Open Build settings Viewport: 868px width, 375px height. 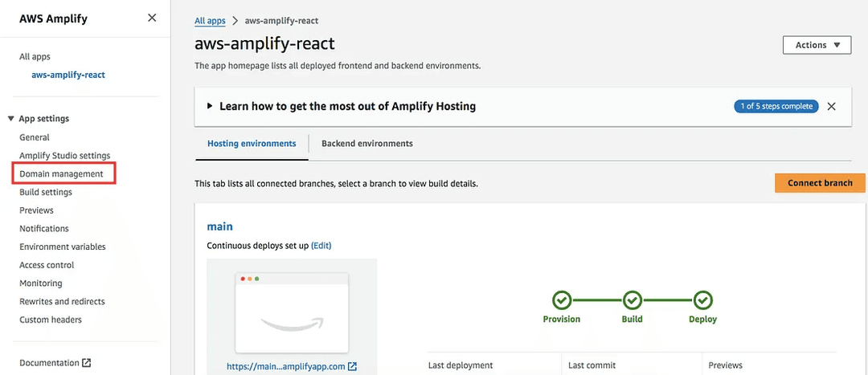click(45, 193)
